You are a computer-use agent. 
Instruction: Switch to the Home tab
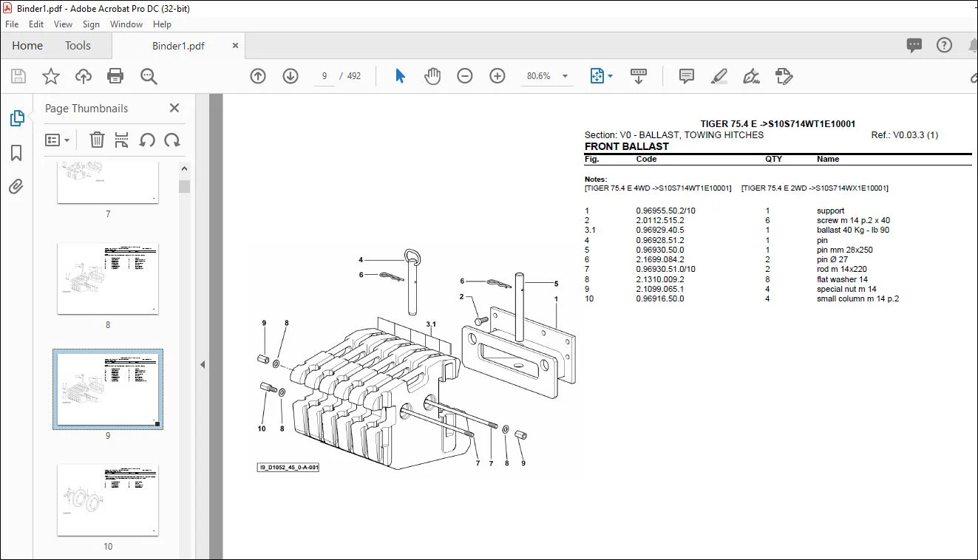click(x=27, y=45)
